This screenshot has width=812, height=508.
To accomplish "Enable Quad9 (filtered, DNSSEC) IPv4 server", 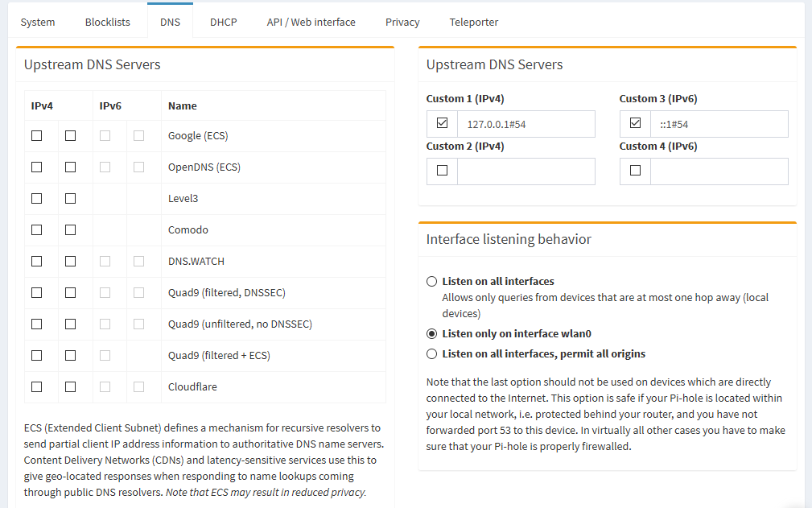I will (x=37, y=292).
